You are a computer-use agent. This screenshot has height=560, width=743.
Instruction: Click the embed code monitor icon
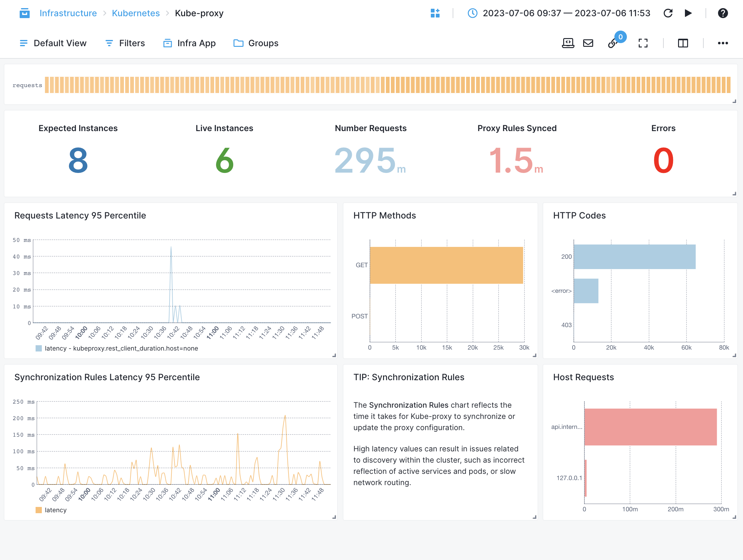[x=568, y=43]
